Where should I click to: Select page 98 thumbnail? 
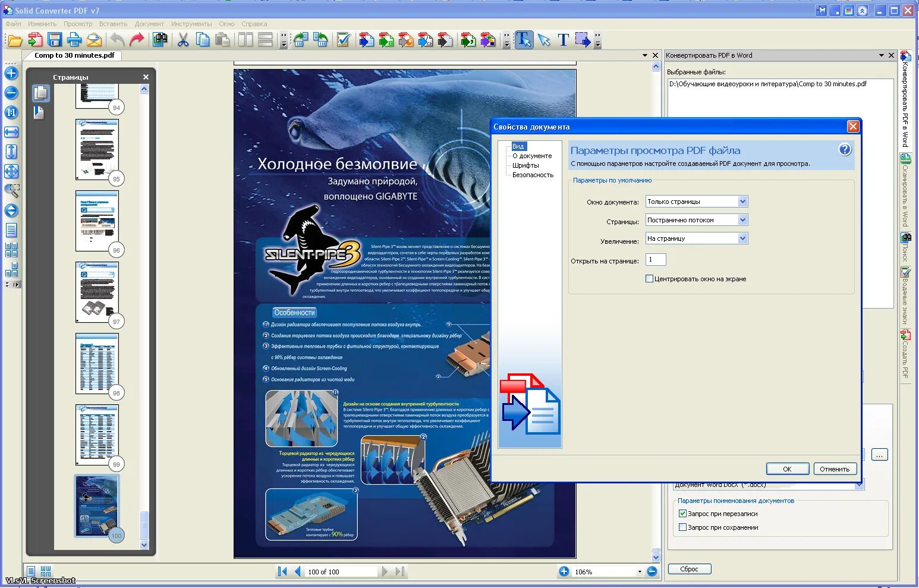(97, 363)
